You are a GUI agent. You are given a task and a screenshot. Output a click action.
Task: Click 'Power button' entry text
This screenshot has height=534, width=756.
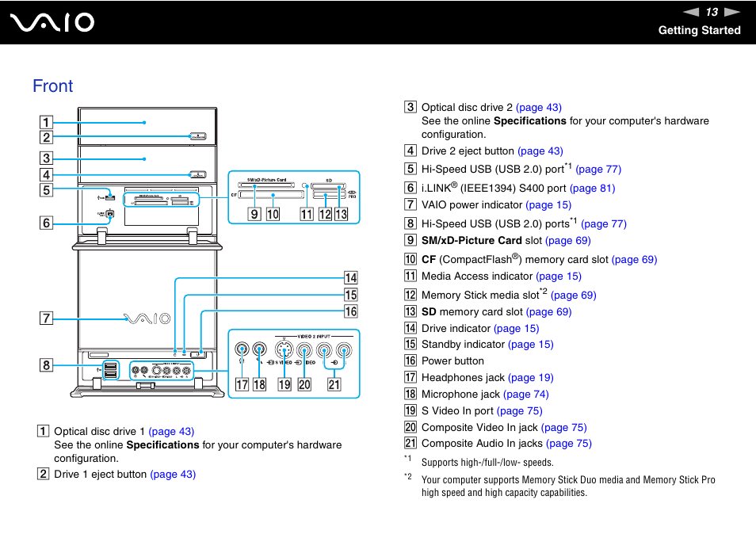pyautogui.click(x=452, y=361)
